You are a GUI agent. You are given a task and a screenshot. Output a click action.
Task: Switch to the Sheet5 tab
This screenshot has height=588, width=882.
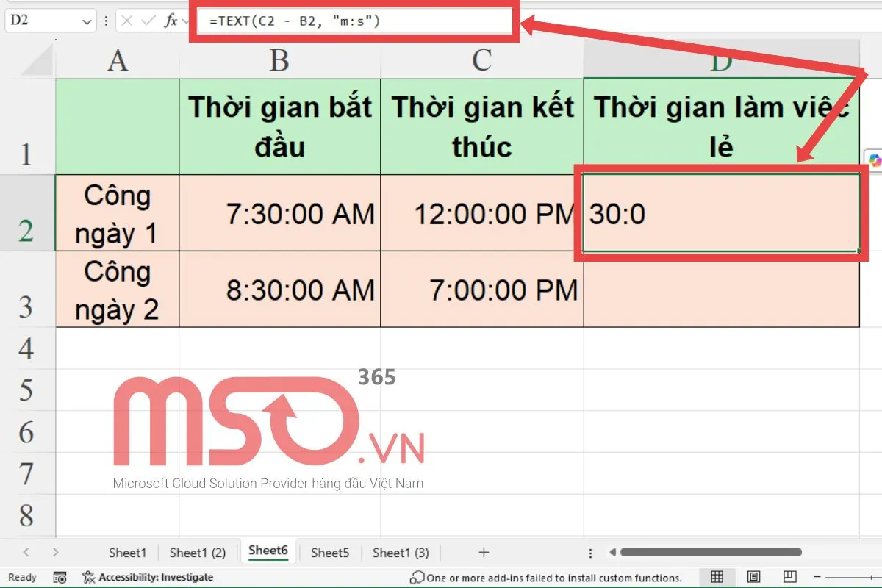pos(329,552)
